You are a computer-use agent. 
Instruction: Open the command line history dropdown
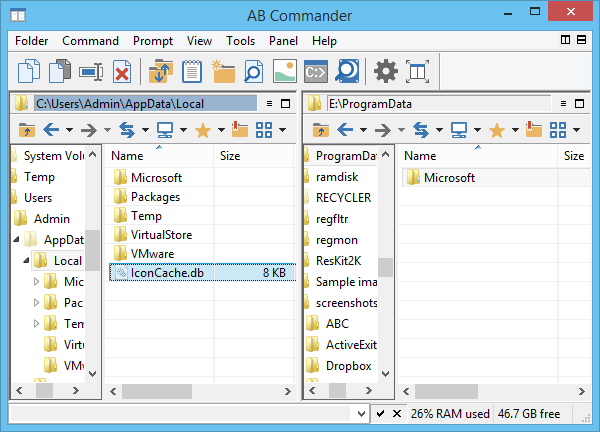click(x=361, y=414)
